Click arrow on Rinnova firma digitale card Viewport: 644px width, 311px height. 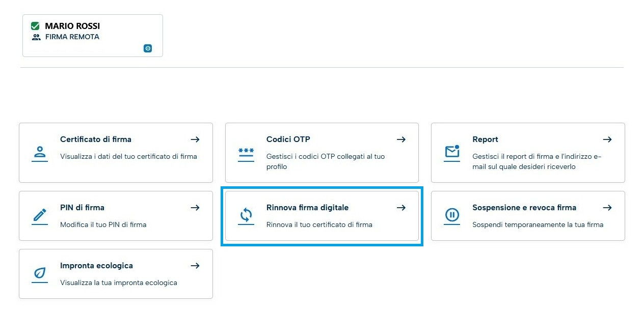coord(401,208)
